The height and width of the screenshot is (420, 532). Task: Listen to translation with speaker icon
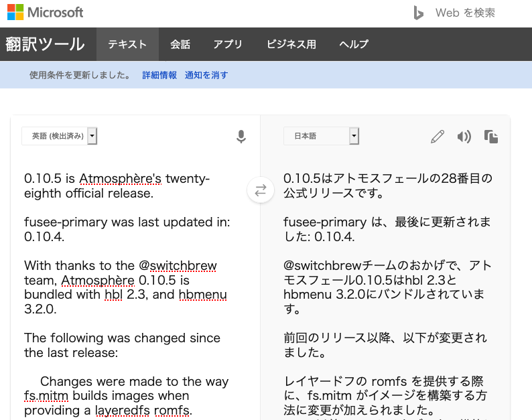click(464, 137)
